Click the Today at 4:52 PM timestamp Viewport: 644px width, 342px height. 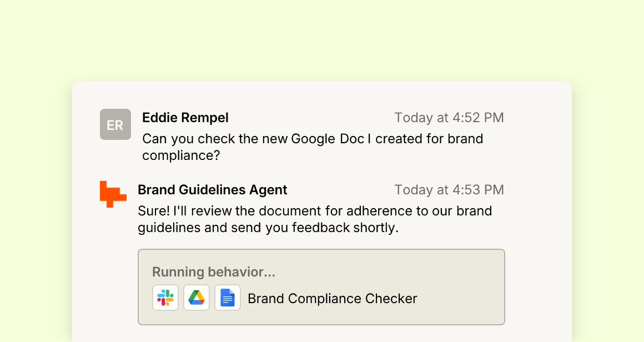coord(449,118)
